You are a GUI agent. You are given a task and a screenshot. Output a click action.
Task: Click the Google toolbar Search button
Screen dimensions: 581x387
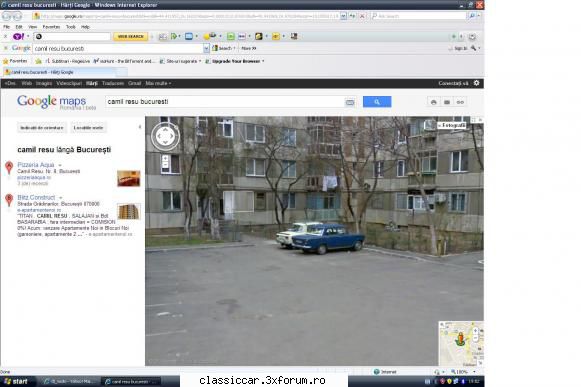click(224, 48)
